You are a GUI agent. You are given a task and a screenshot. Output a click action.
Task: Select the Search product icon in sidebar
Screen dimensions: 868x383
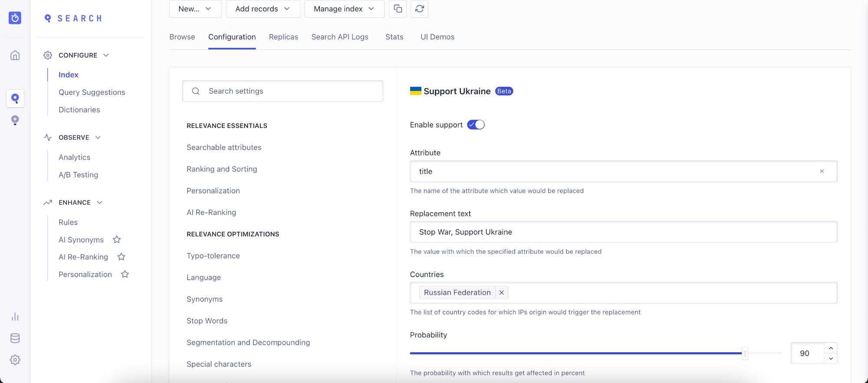tap(15, 98)
